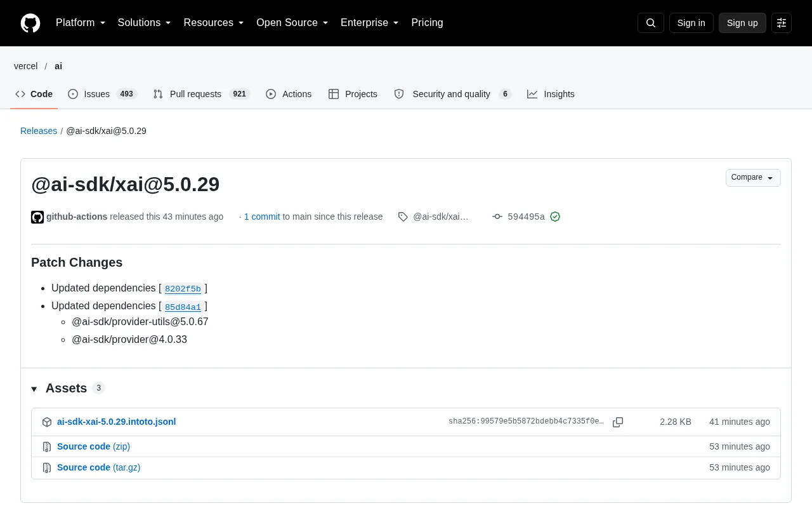Switch to the Pull requests tab

click(x=201, y=94)
